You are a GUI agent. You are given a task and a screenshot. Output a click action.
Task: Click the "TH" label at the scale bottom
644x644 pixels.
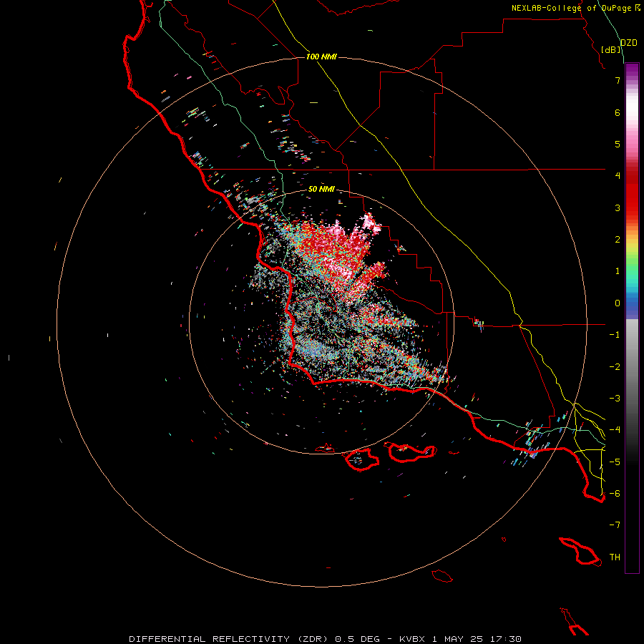click(615, 557)
